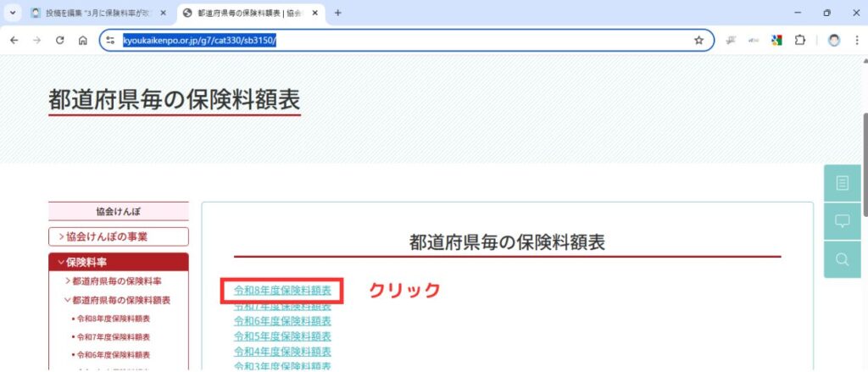
Task: View site information icon in address bar
Action: click(111, 41)
